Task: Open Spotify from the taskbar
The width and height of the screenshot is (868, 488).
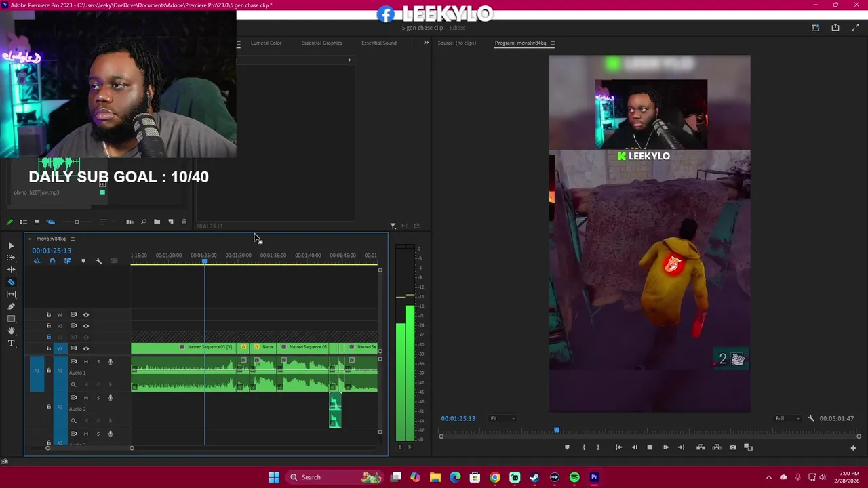Action: 574,477
